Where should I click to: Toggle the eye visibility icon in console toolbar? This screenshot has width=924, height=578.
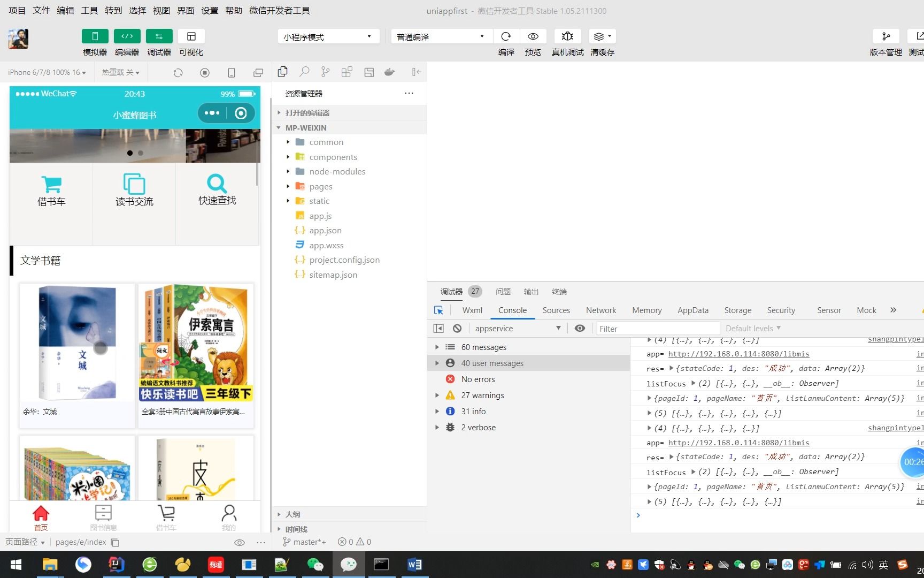(x=580, y=328)
